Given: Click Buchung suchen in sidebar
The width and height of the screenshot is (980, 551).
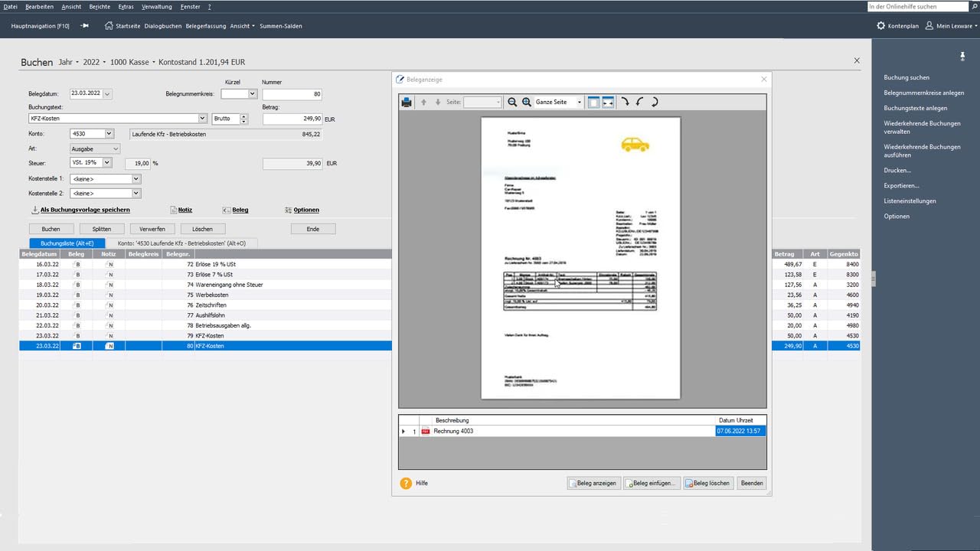Looking at the screenshot, I should tap(906, 77).
